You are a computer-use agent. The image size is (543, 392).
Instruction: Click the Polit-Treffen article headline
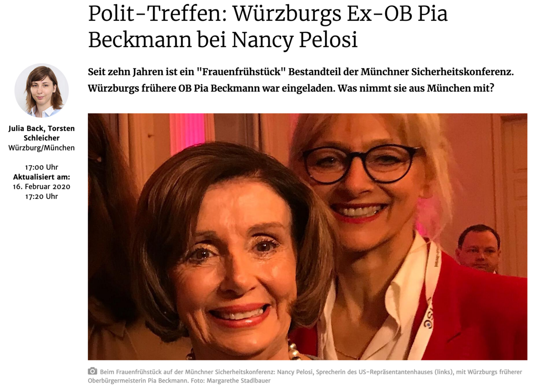coord(268,27)
